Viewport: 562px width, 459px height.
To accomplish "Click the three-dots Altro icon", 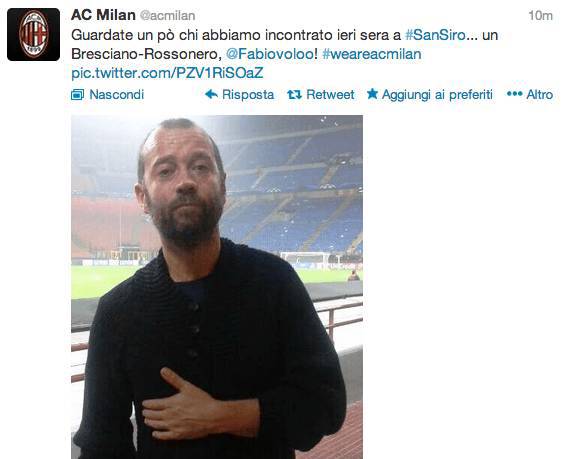I will point(515,94).
